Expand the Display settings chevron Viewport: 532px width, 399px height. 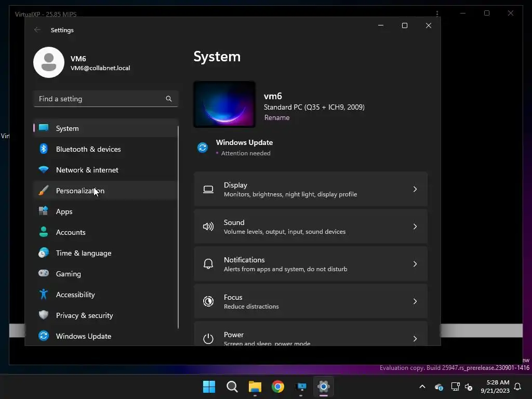tap(415, 189)
